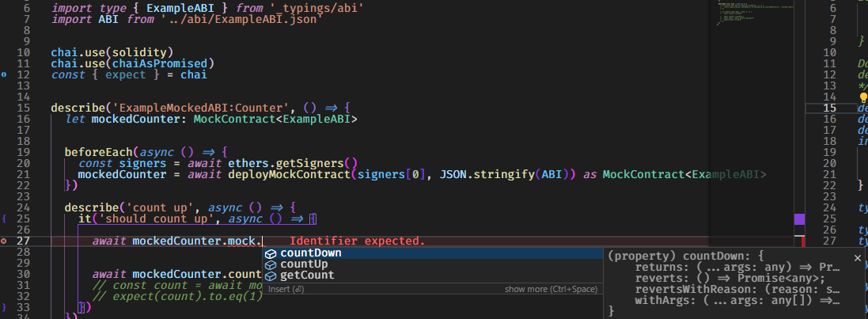Click 'mock' with red squiggle on line 27
This screenshot has width=868, height=319.
241,241
